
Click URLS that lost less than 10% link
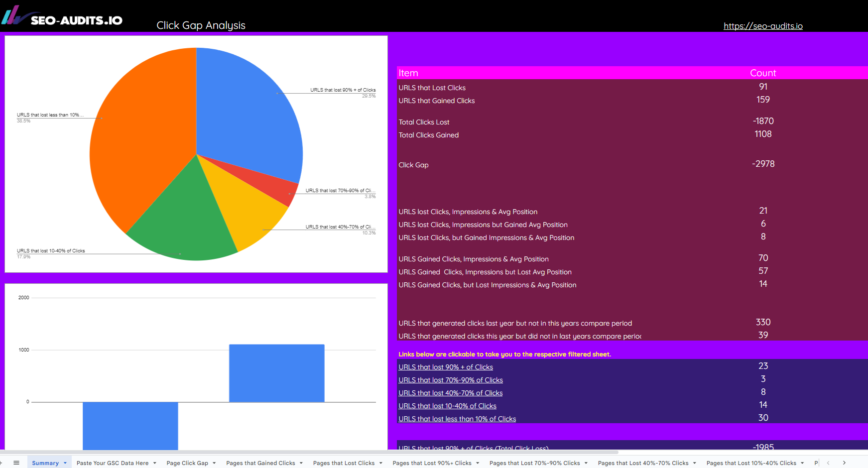tap(457, 419)
